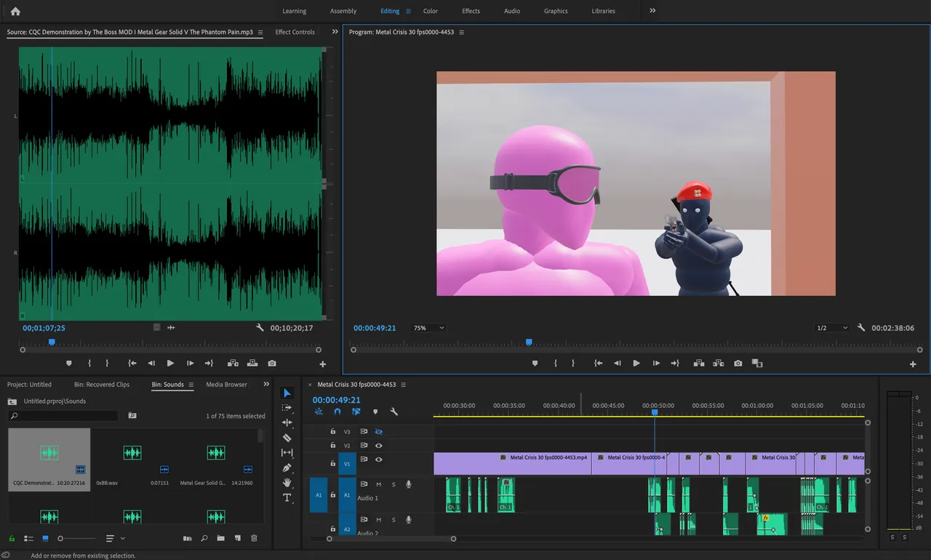Click Insert button in Source Monitor
Viewport: 931px width, 560px height.
233,363
